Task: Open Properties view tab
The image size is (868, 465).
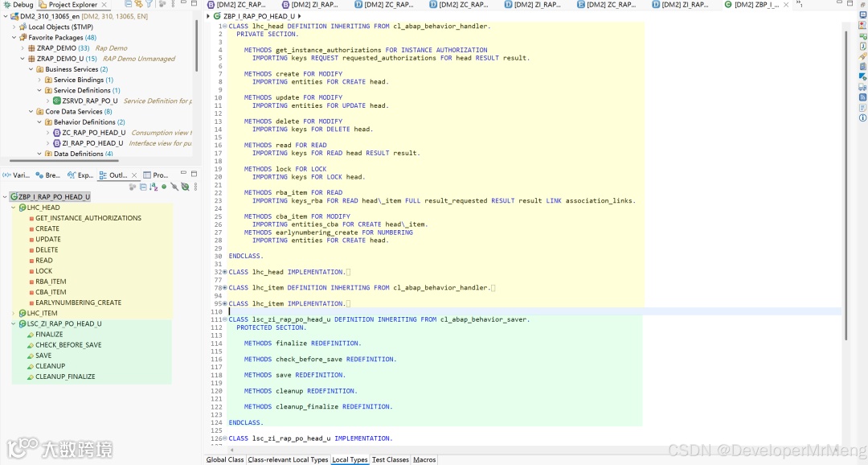Action: point(156,175)
